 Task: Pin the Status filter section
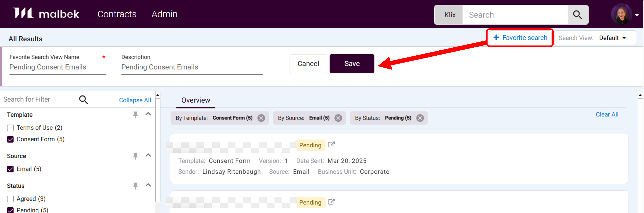[135, 185]
